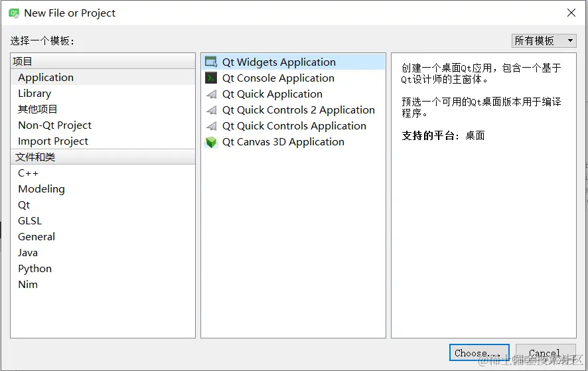
Task: Select Qt Quick Controls Application text
Action: (x=294, y=125)
